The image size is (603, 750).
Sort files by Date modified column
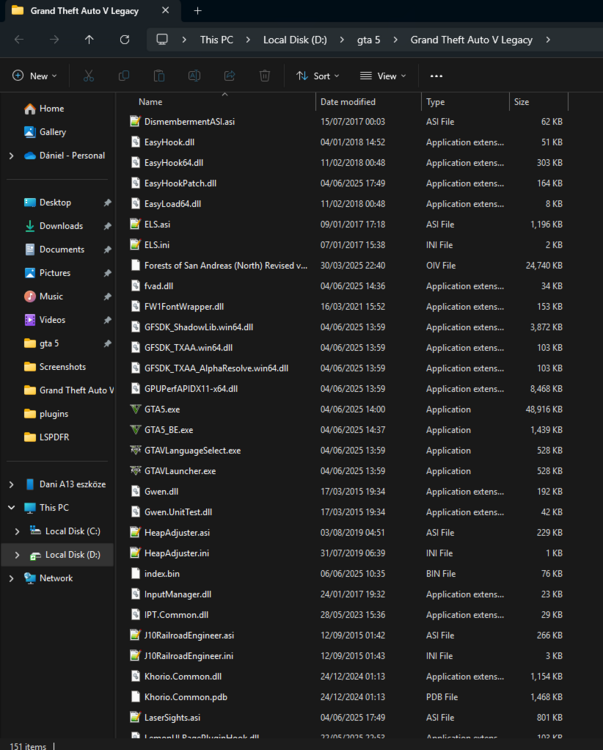click(x=348, y=101)
